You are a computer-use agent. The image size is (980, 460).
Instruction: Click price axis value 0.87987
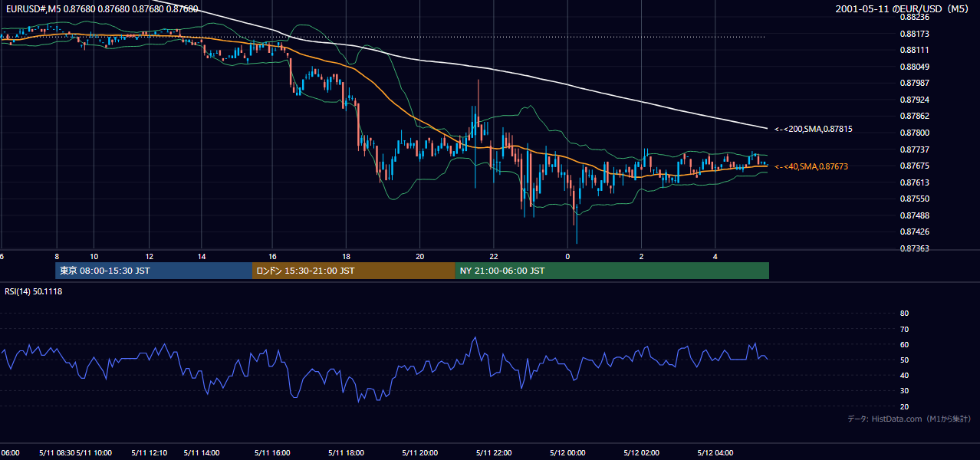pyautogui.click(x=913, y=83)
